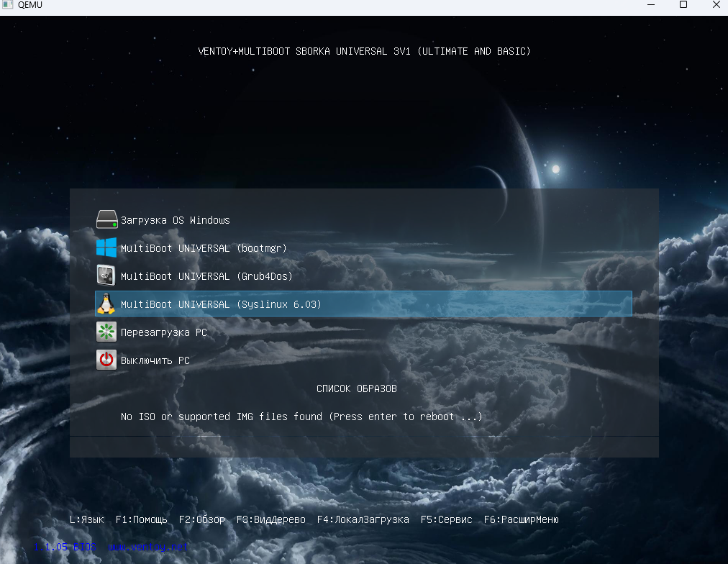Screen dimensions: 728x564
Task: Click F2:Обзор browse option
Action: (x=202, y=519)
